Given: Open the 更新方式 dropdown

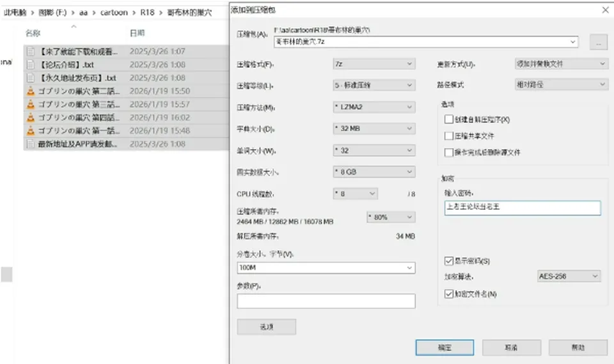Looking at the screenshot, I should pyautogui.click(x=561, y=64).
